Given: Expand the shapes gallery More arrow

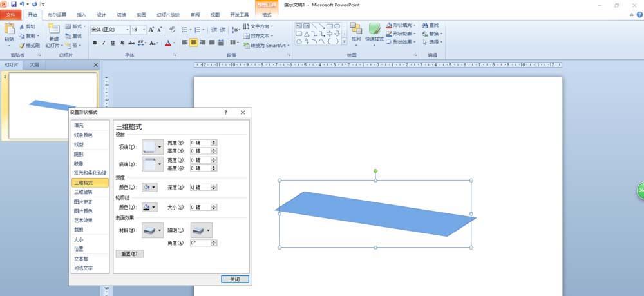Looking at the screenshot, I should (x=344, y=41).
